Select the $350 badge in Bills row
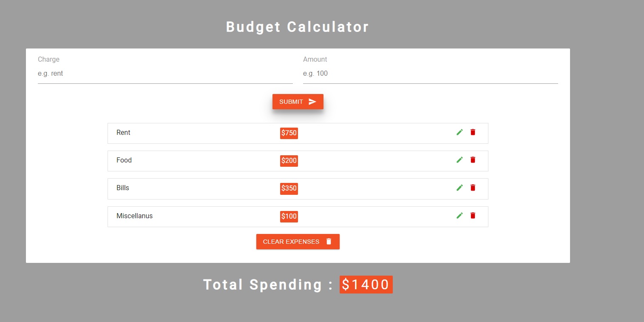The width and height of the screenshot is (644, 322). [289, 188]
